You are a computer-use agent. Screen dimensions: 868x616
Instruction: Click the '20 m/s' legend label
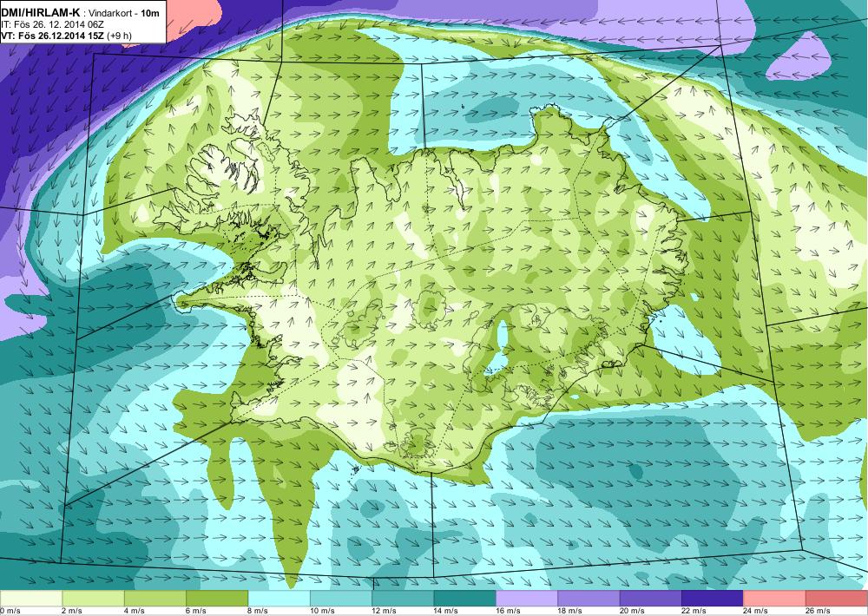click(x=633, y=611)
